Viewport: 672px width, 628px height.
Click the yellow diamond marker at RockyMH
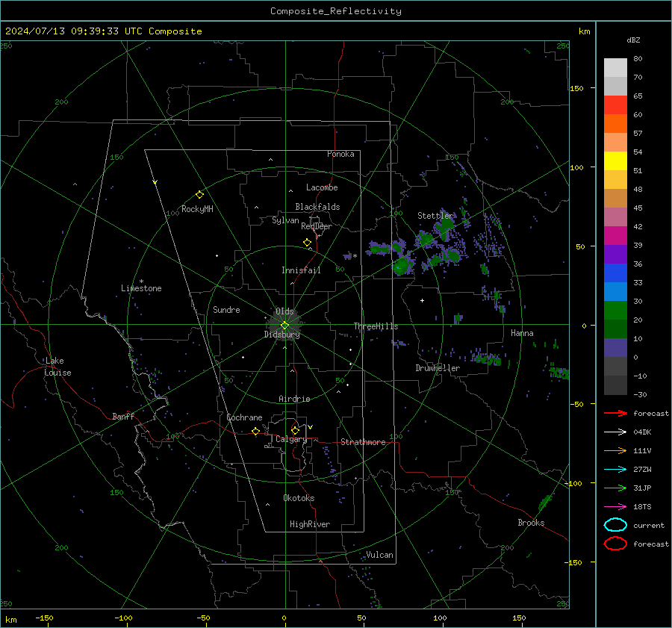pos(199,195)
